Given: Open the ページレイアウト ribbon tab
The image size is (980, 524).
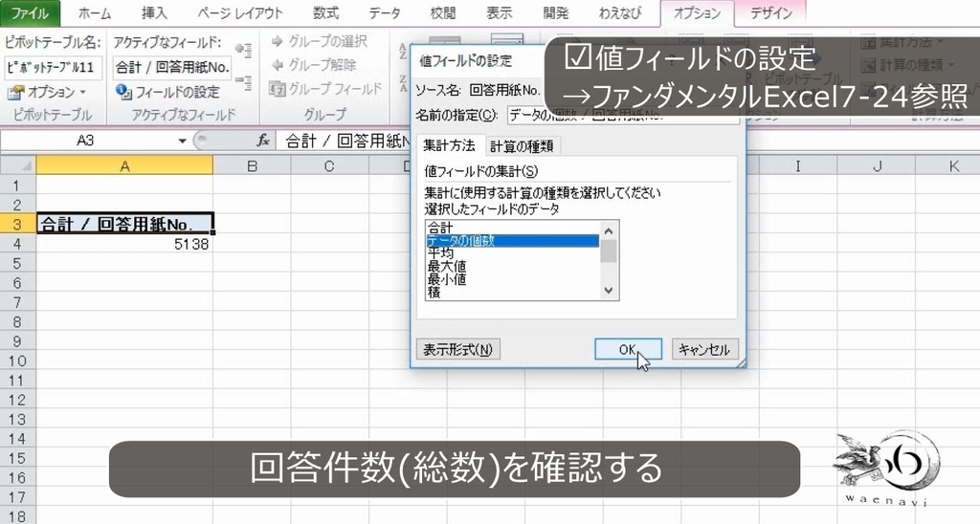Looking at the screenshot, I should (x=240, y=13).
